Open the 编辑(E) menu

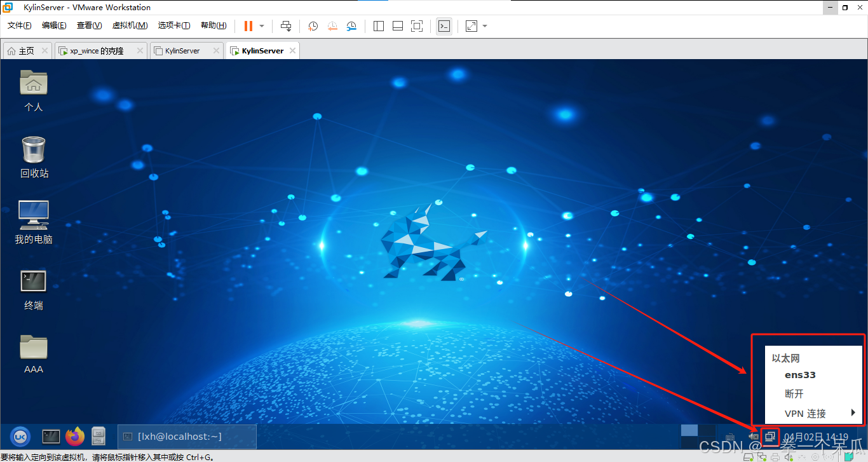coord(54,25)
